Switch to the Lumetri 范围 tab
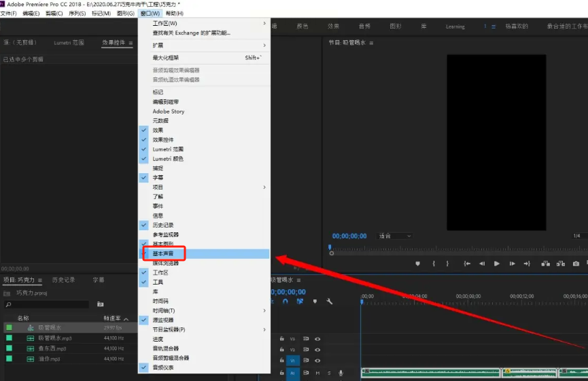Image resolution: width=588 pixels, height=381 pixels. pyautogui.click(x=69, y=43)
